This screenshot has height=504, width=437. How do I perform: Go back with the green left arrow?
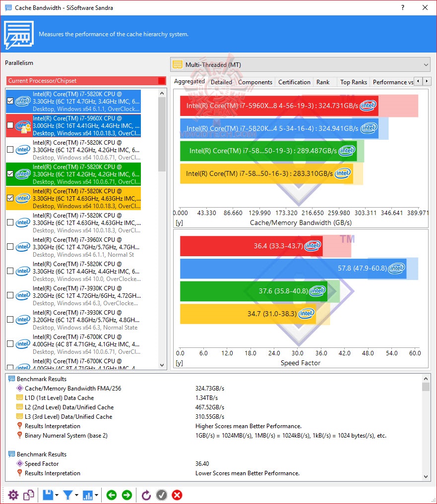(x=112, y=495)
